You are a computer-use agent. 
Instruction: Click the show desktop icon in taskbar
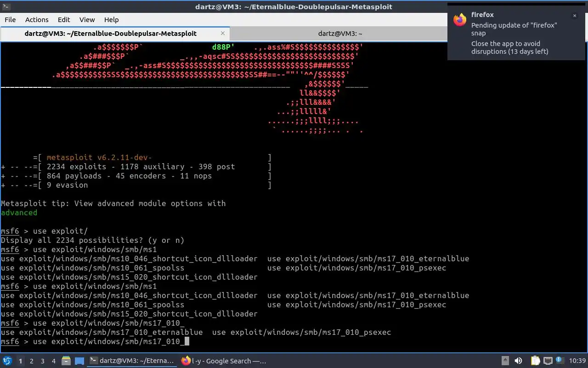79,361
